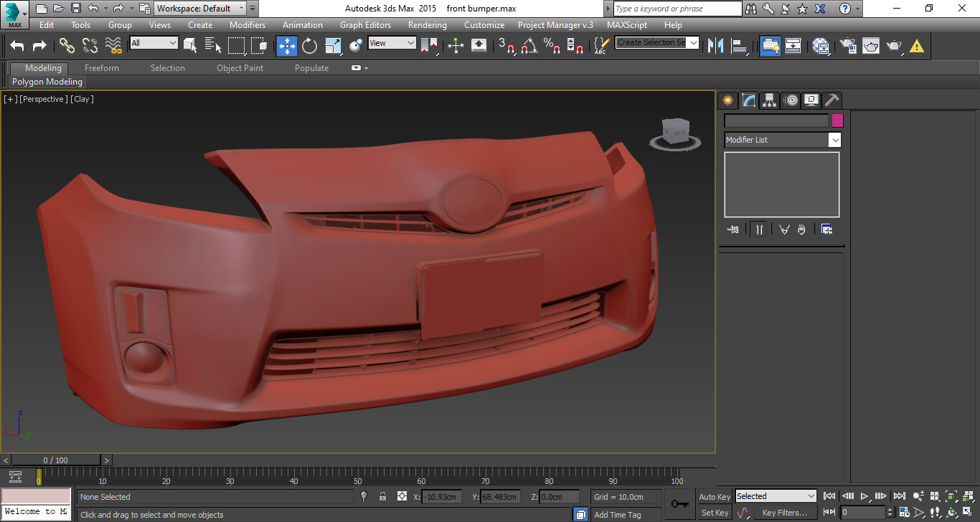The image size is (980, 522).
Task: Toggle the Selection Lock padlock
Action: [x=382, y=496]
